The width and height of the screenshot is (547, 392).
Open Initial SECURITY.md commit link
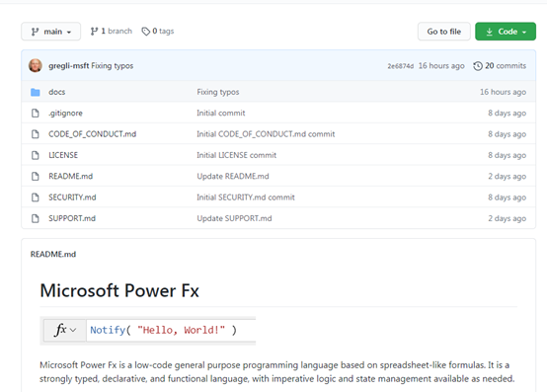(246, 197)
